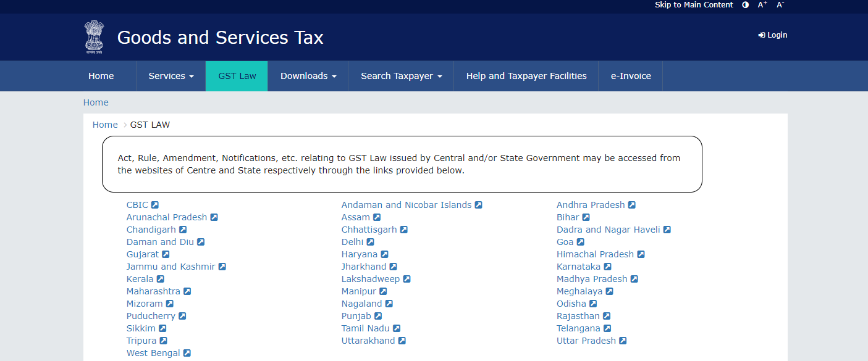
Task: Expand the Services dropdown menu
Action: (x=171, y=76)
